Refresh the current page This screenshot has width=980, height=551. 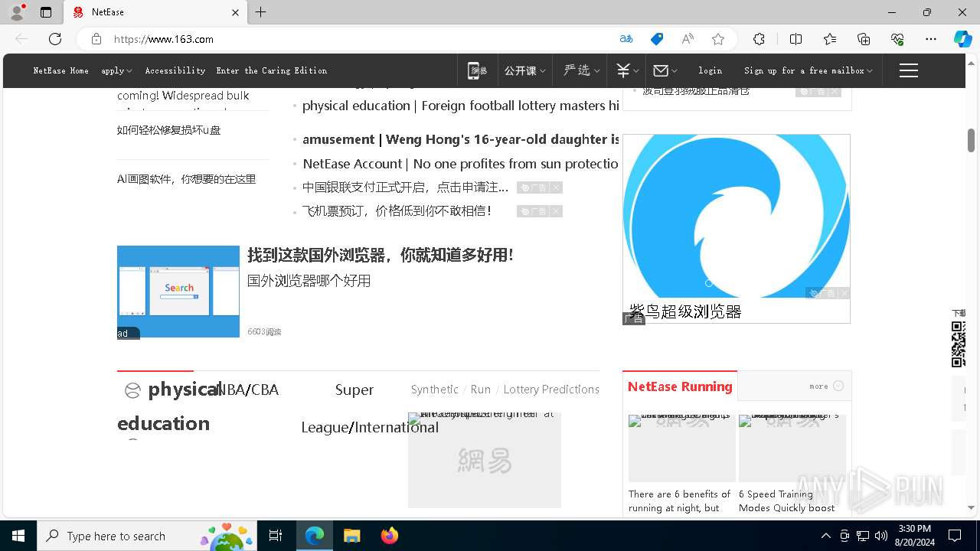(x=55, y=39)
